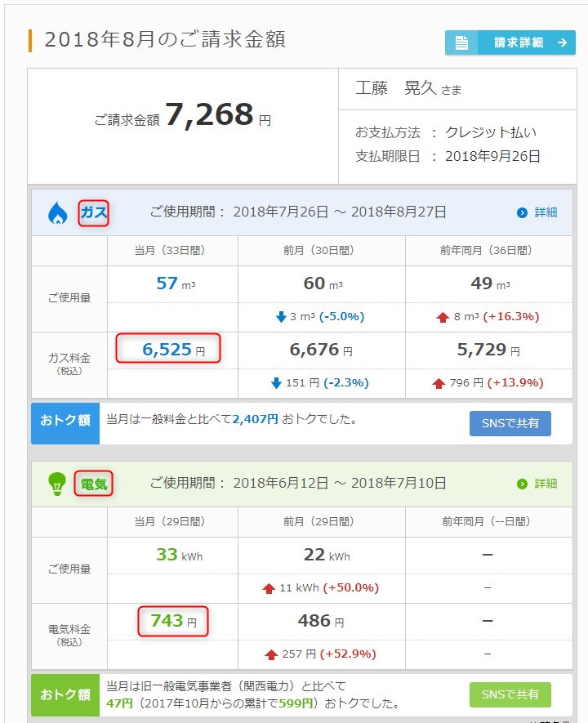588x723 pixels.
Task: Click the document icon on the 請求詳細 button
Action: pos(461,43)
